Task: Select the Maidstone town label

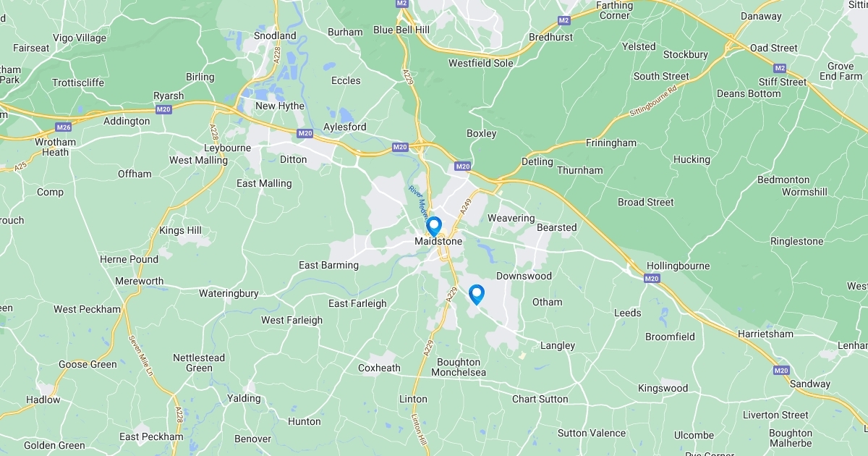Action: pos(438,241)
